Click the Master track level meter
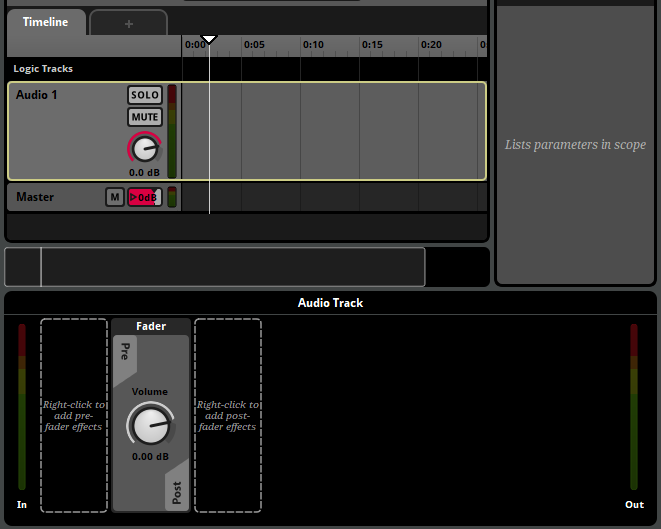661x529 pixels. [172, 197]
